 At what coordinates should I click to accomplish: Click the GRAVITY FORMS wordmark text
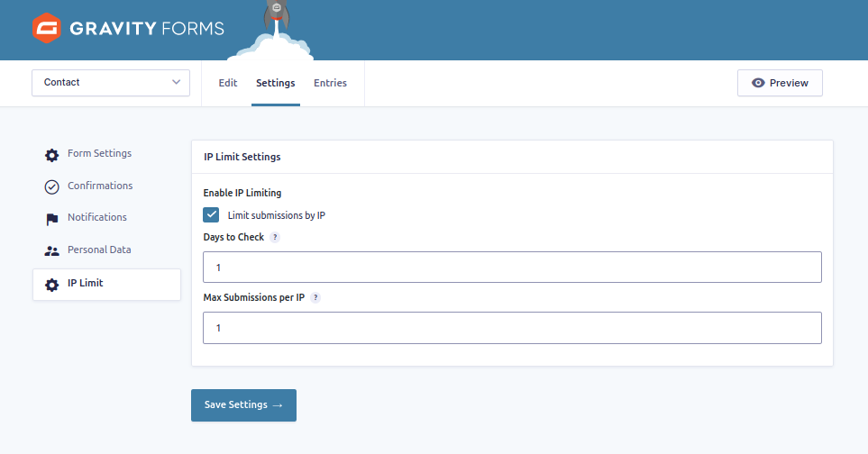147,28
